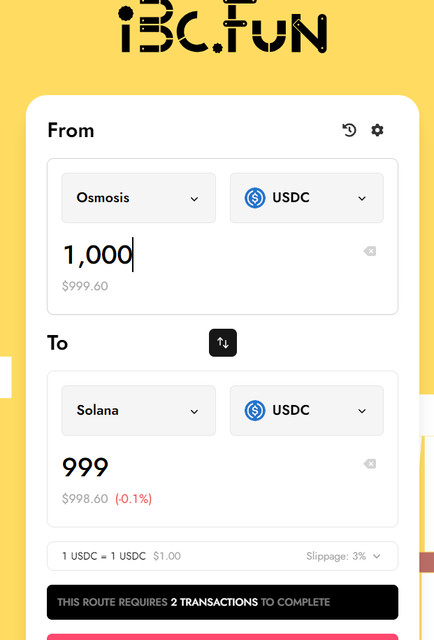Click the $999.60 From value text

(85, 286)
